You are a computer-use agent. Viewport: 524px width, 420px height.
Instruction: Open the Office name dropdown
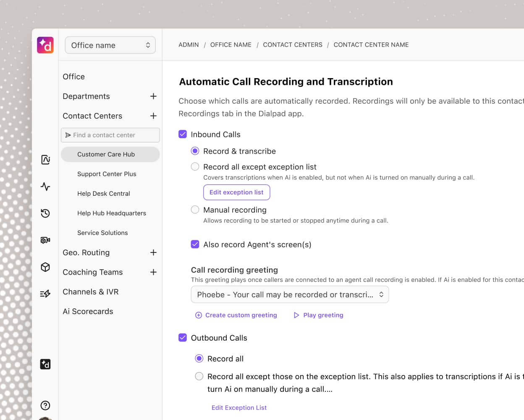click(x=110, y=45)
